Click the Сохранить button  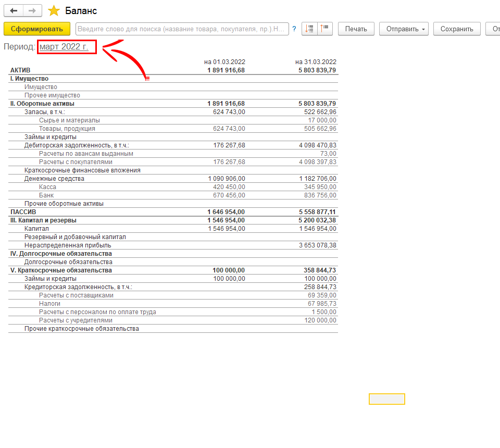pos(456,29)
